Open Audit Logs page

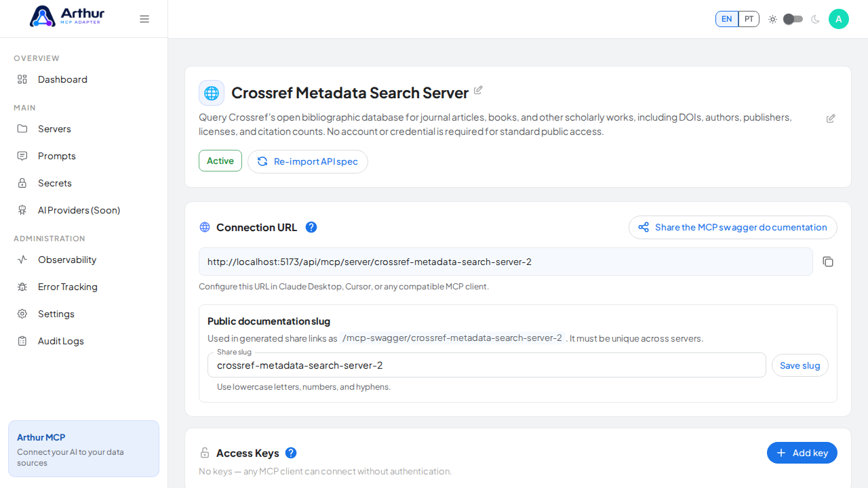(x=84, y=341)
